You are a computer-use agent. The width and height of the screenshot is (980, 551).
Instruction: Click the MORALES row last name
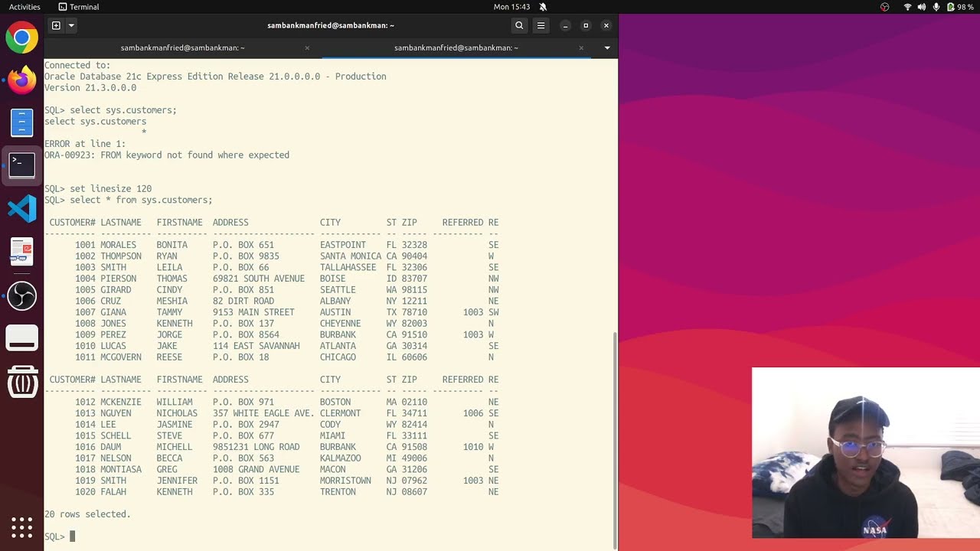pos(118,245)
